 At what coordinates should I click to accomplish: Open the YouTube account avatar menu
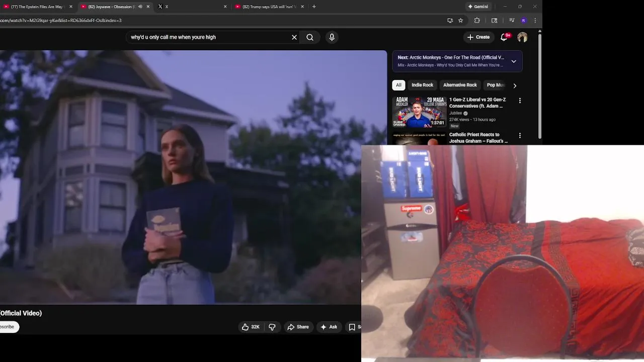tap(522, 37)
